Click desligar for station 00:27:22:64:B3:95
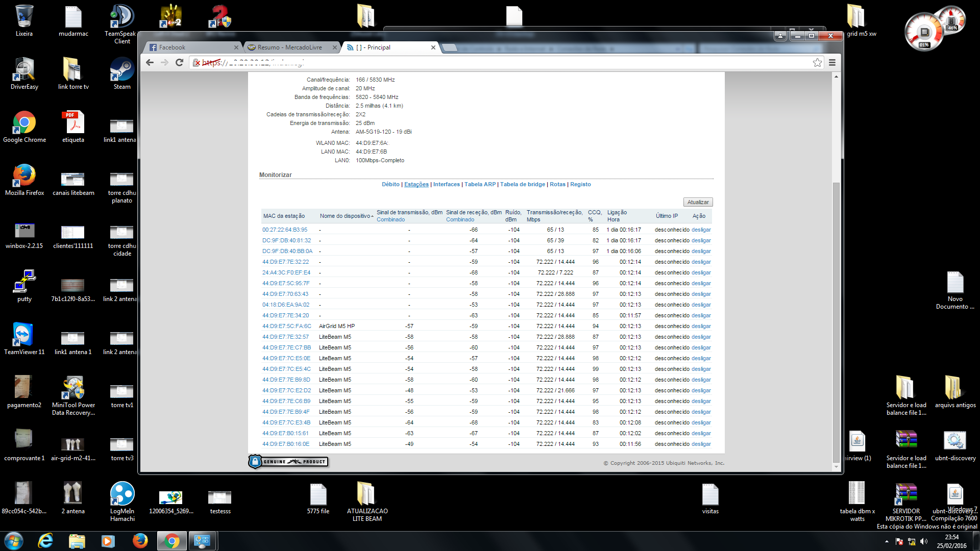The image size is (980, 551). tap(701, 230)
